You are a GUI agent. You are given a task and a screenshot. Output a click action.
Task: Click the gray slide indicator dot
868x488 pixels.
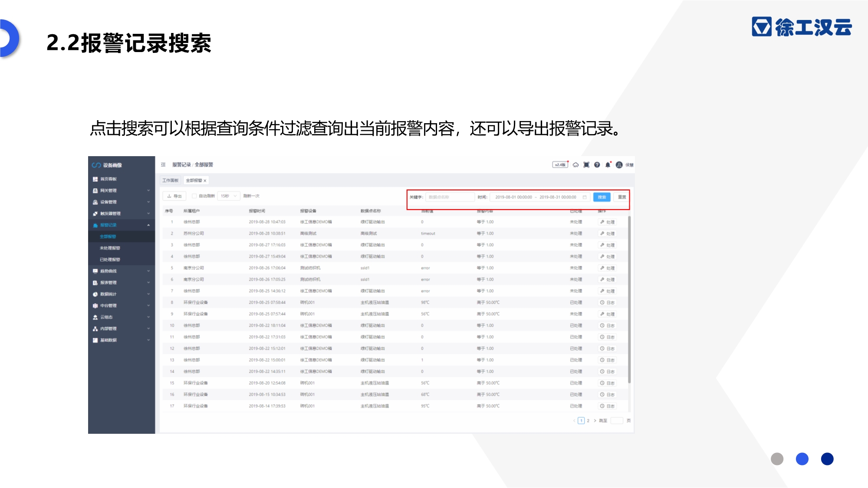(x=777, y=459)
